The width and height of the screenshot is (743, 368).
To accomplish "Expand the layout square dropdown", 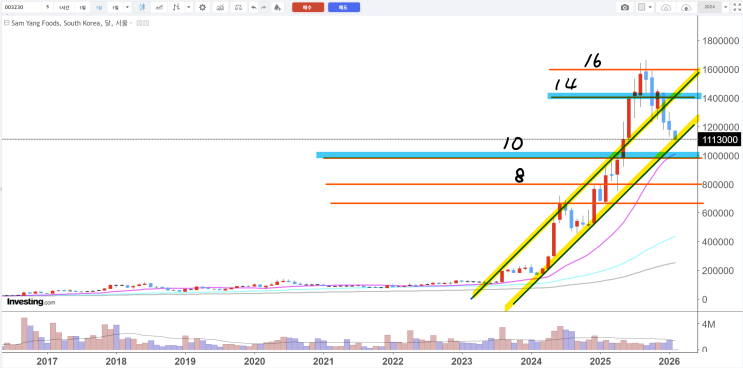I will (x=650, y=7).
